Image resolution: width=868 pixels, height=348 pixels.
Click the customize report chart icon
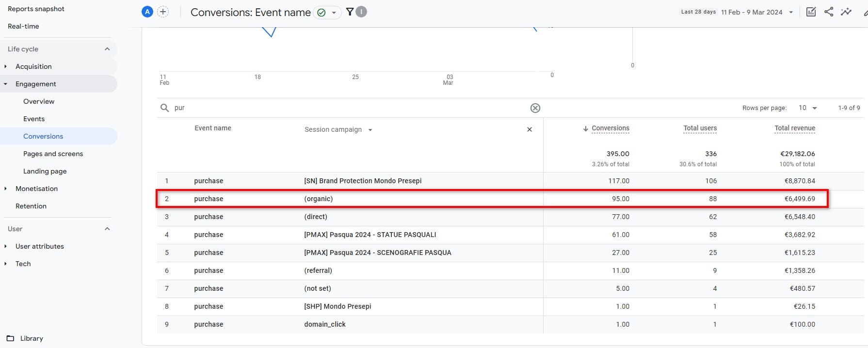point(811,12)
